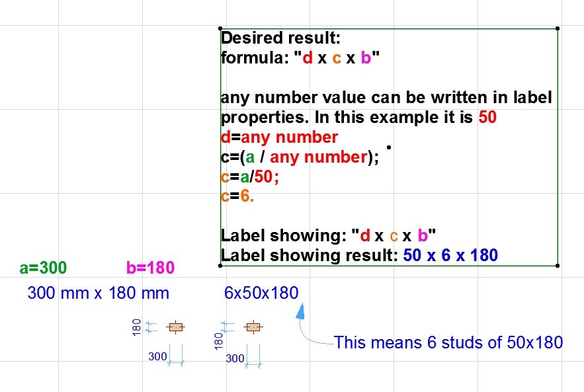Click the 'Label showing: "d x c x b"' line
Viewport: 584px width, 392px height.
click(328, 235)
